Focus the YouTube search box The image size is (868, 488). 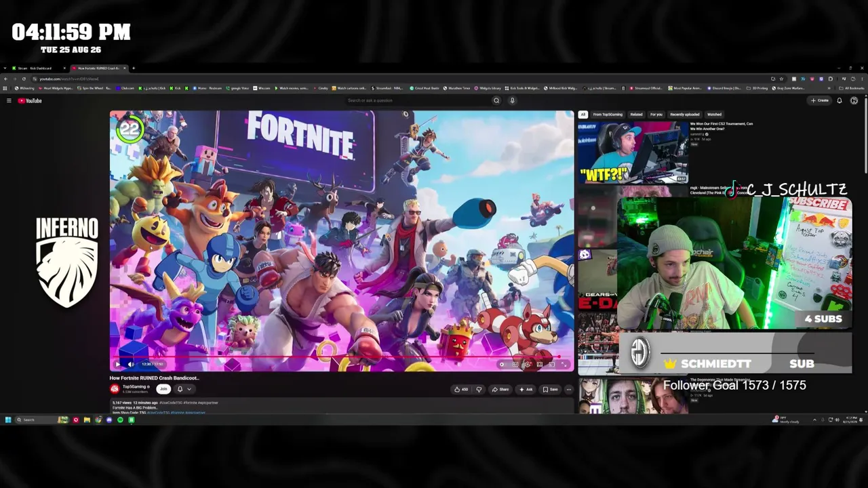tap(418, 101)
